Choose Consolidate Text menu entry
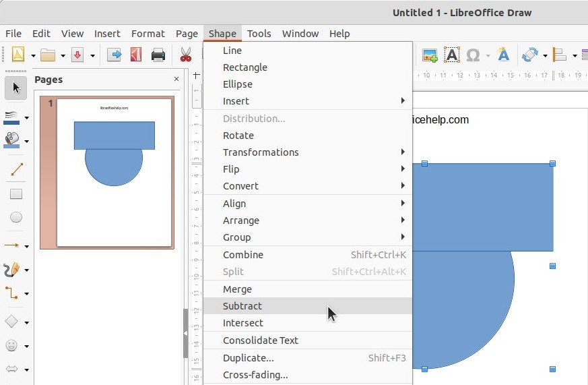The image size is (588, 385). click(308, 340)
